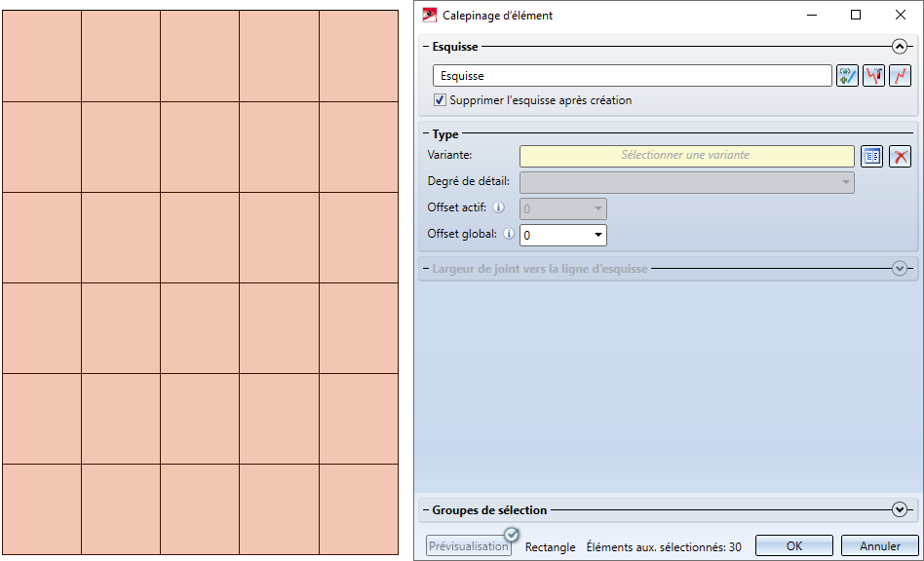Confirm with the OK button
The image size is (924, 561).
click(x=793, y=545)
